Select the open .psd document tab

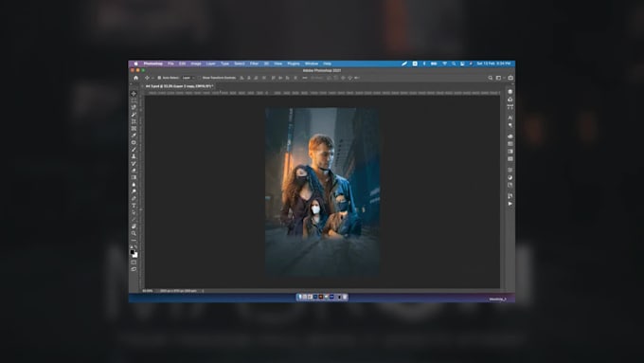tap(179, 86)
